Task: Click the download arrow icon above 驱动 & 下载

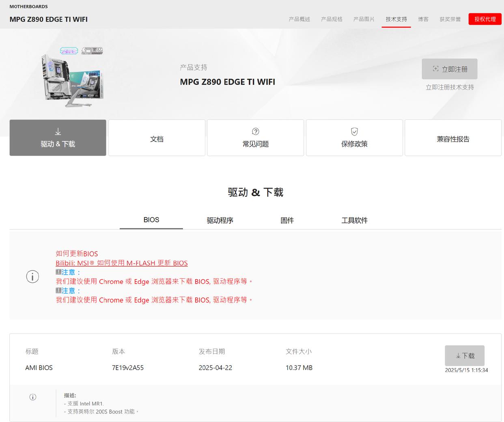Action: (x=58, y=131)
